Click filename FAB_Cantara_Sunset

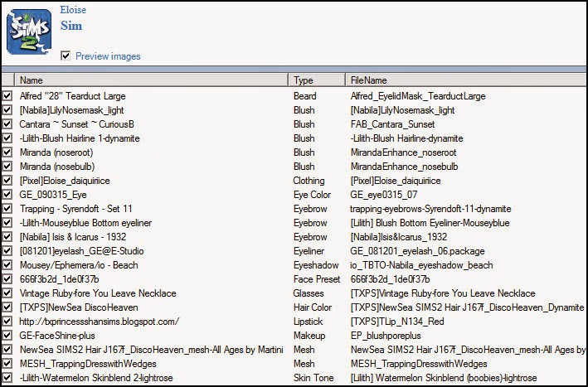coord(392,124)
